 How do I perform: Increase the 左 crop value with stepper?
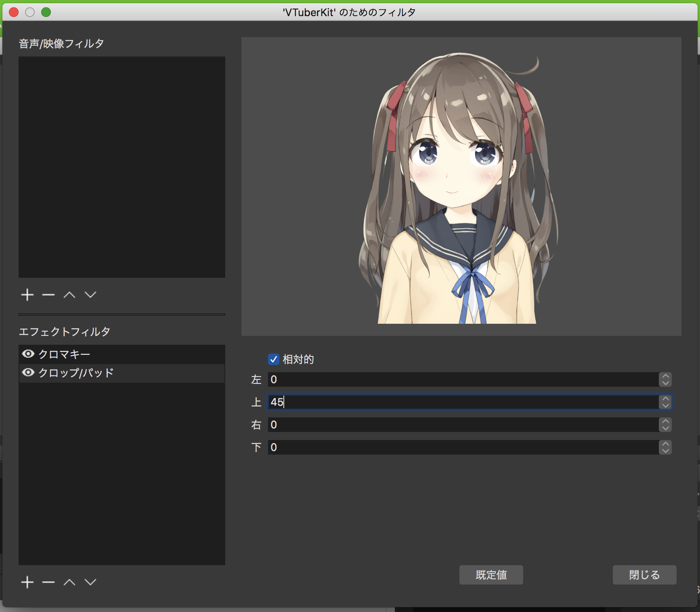coord(665,376)
